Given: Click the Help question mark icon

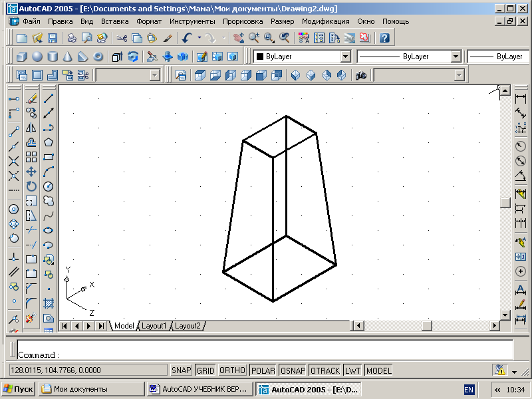Looking at the screenshot, I should click(x=384, y=38).
